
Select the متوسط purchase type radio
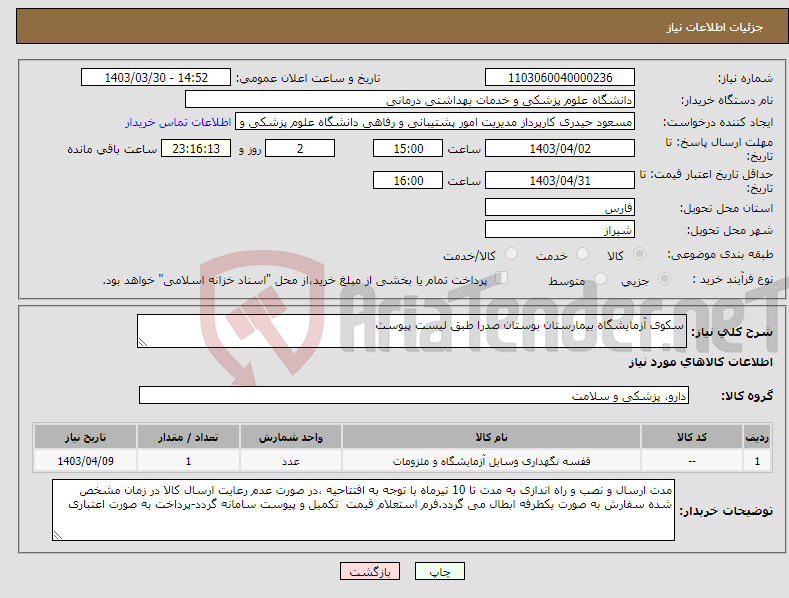[600, 279]
